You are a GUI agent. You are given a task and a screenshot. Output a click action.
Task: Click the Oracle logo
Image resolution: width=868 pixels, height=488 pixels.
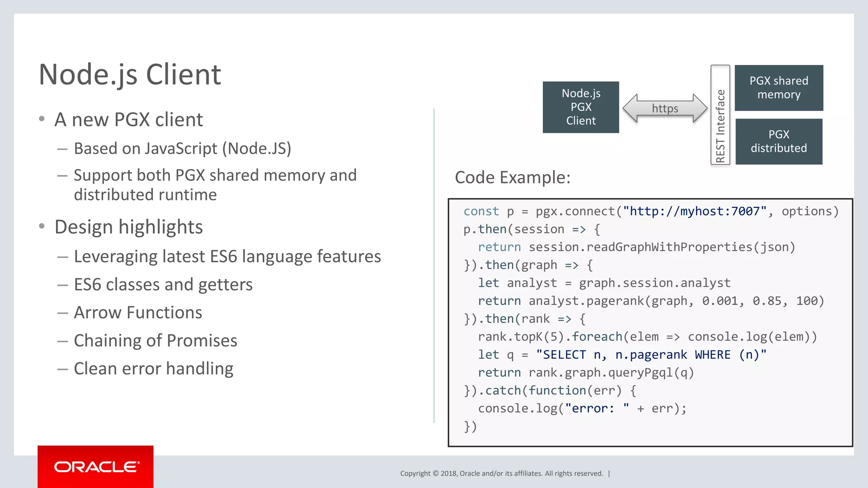point(96,467)
